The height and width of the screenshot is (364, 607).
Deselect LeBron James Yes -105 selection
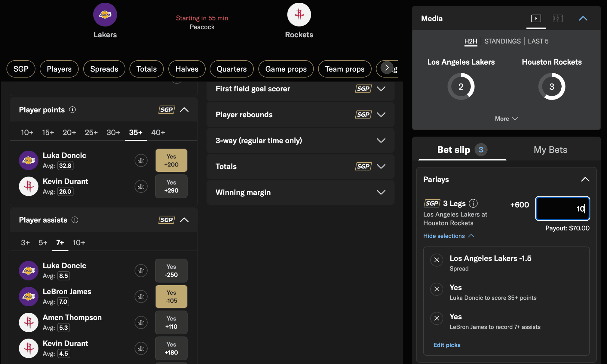tap(171, 296)
